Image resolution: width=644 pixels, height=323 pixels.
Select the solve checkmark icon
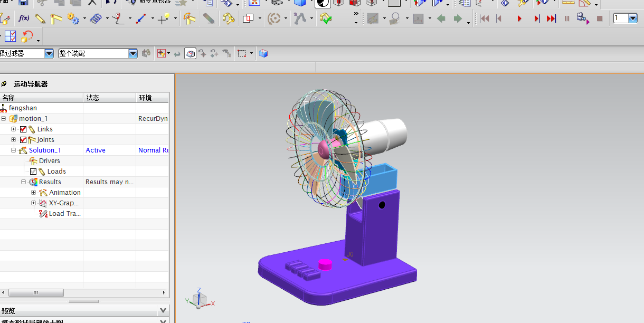pyautogui.click(x=326, y=19)
